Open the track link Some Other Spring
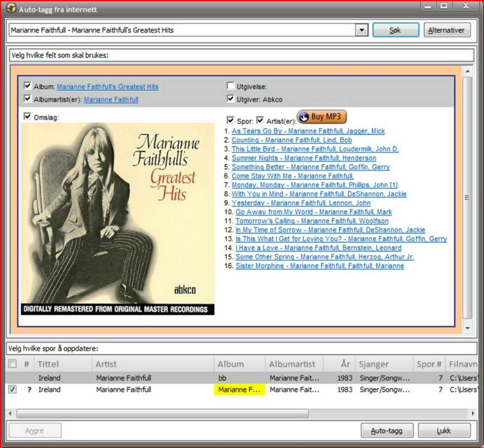Image resolution: width=484 pixels, height=448 pixels. 325,257
